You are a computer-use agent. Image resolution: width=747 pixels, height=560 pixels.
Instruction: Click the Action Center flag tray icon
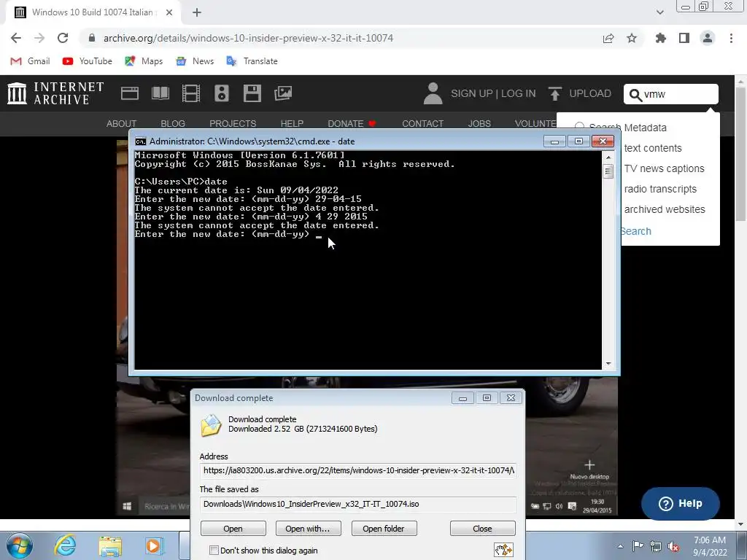[638, 546]
